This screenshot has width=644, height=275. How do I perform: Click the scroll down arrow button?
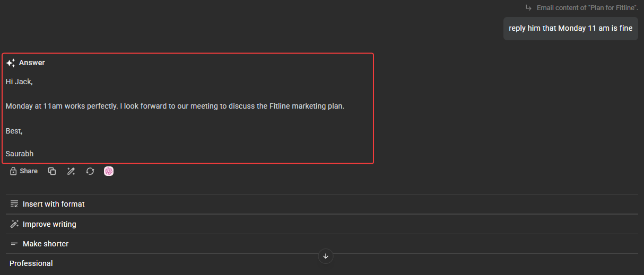point(326,256)
